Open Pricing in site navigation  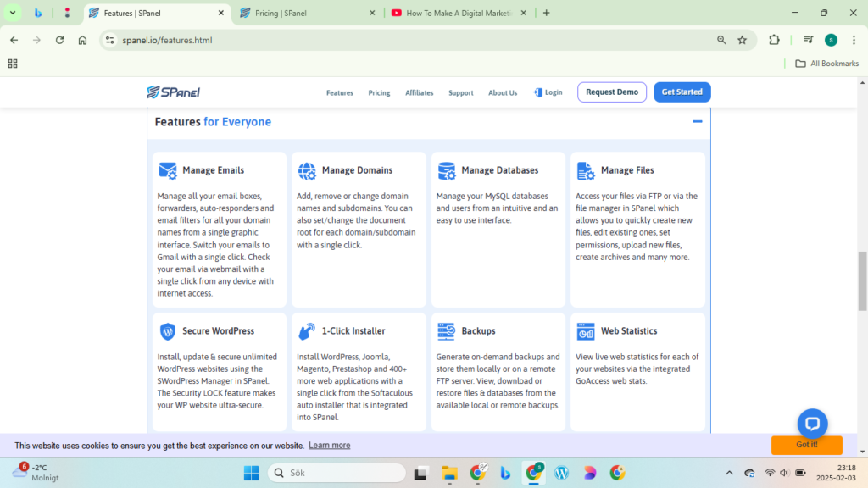(379, 93)
